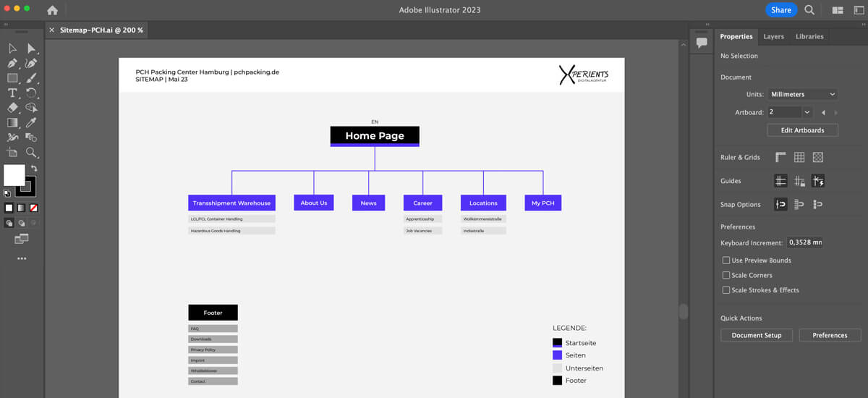
Task: Click the white Fill color swatch
Action: 14,175
